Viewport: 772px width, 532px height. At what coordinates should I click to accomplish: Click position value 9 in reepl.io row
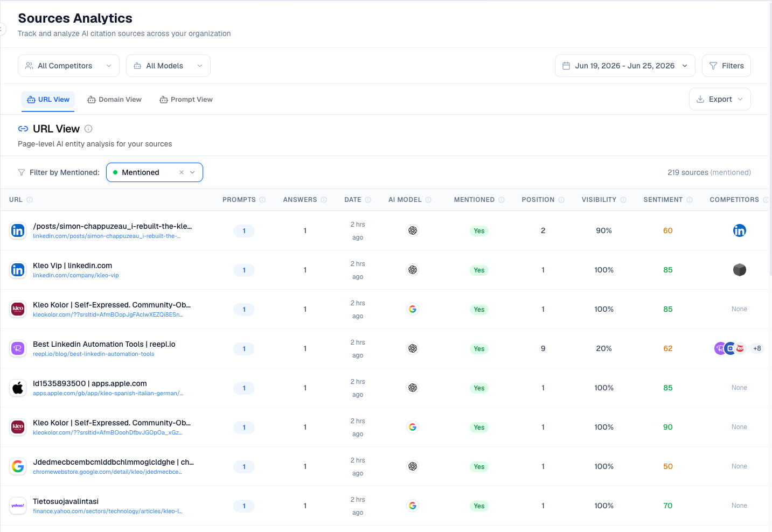click(543, 348)
